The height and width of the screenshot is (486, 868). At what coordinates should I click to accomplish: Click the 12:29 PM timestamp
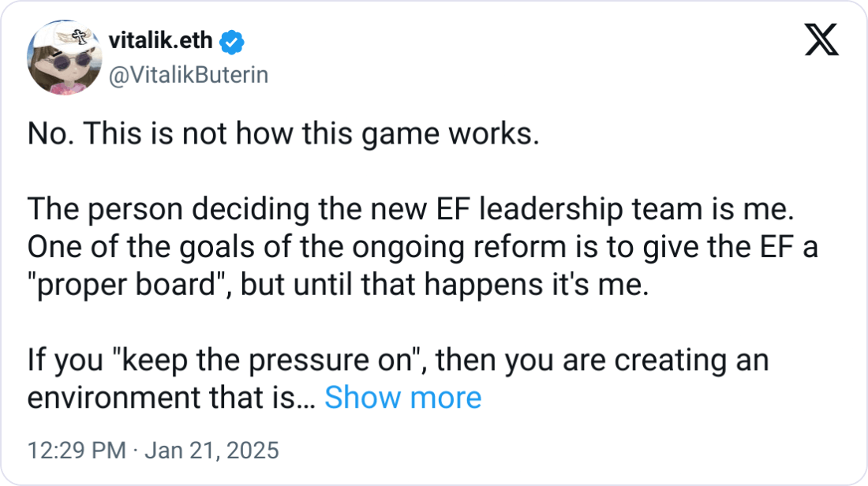76,450
